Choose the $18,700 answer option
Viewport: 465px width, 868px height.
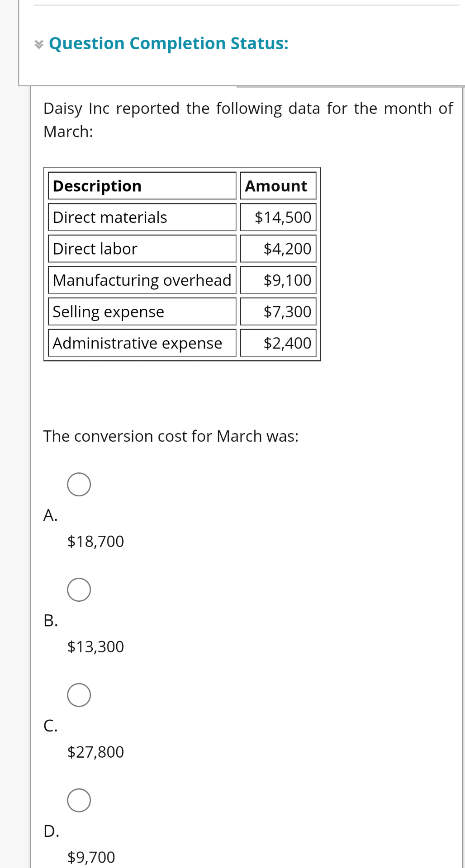coord(95,541)
